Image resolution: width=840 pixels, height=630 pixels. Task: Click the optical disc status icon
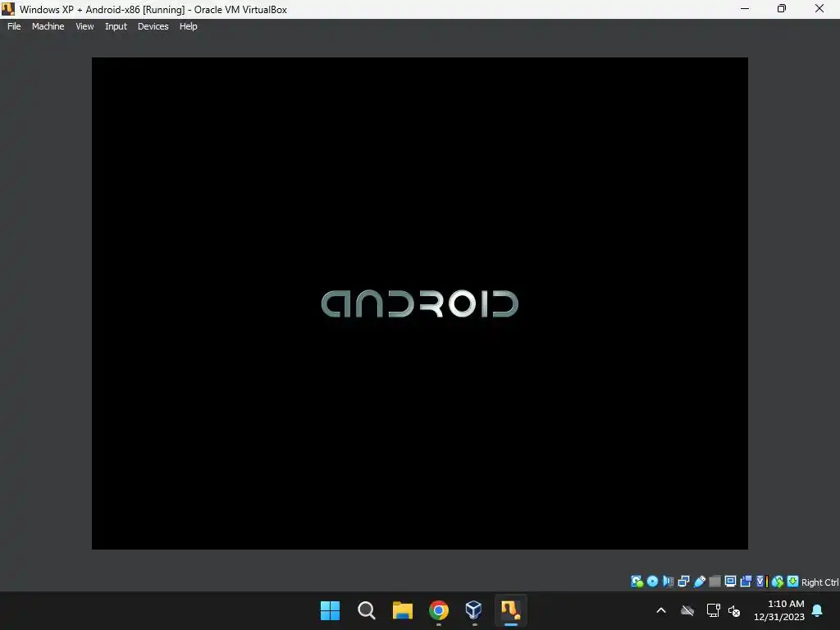click(652, 582)
